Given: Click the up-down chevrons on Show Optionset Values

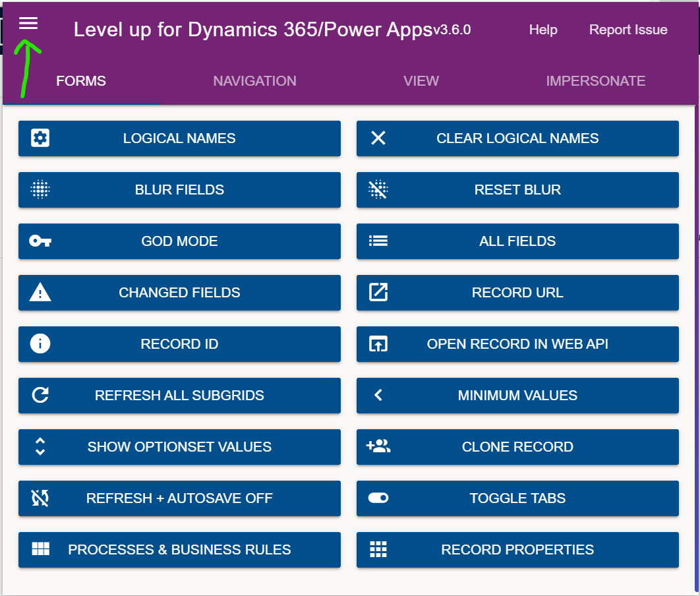Looking at the screenshot, I should (x=40, y=447).
